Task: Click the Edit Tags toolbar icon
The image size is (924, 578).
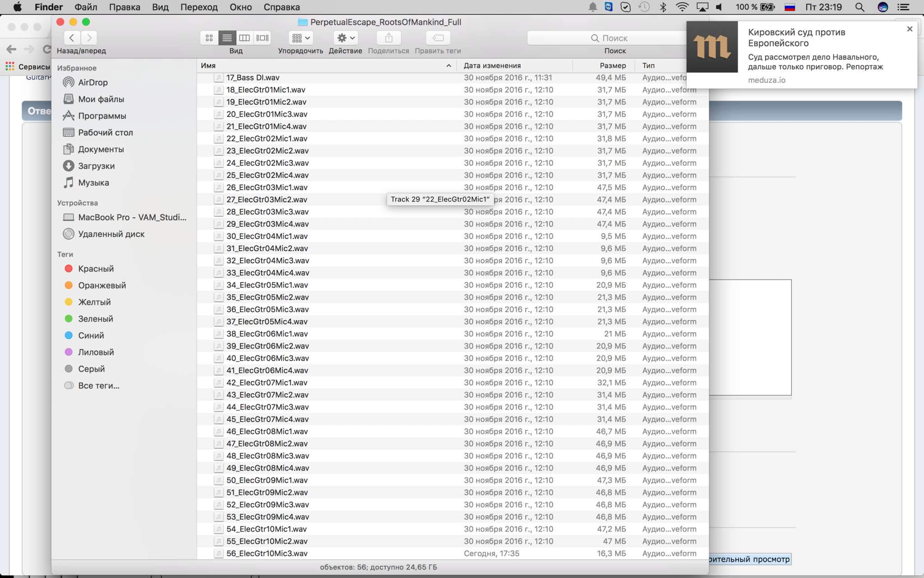Action: pos(438,38)
